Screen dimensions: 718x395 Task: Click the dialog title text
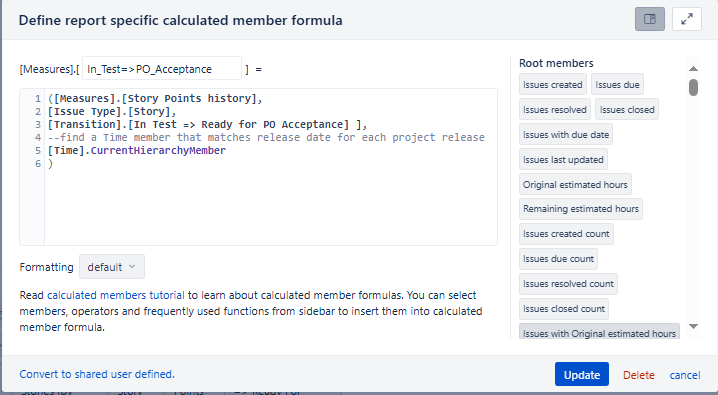180,21
